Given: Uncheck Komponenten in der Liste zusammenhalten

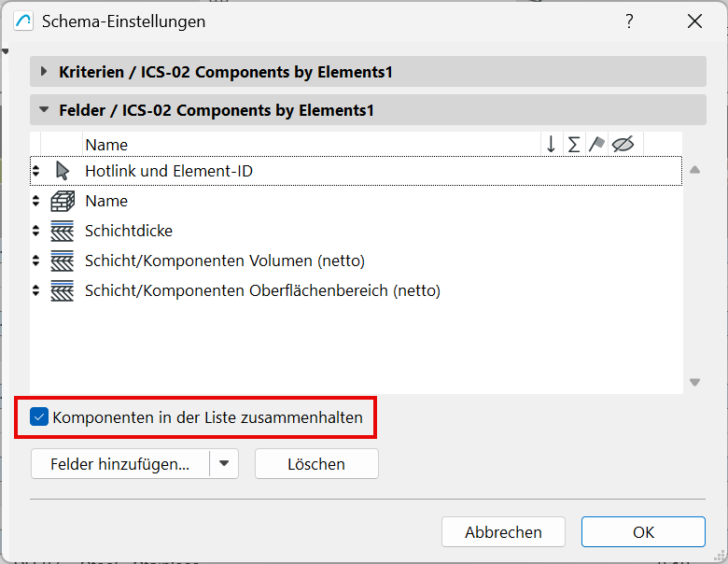Looking at the screenshot, I should pos(39,417).
